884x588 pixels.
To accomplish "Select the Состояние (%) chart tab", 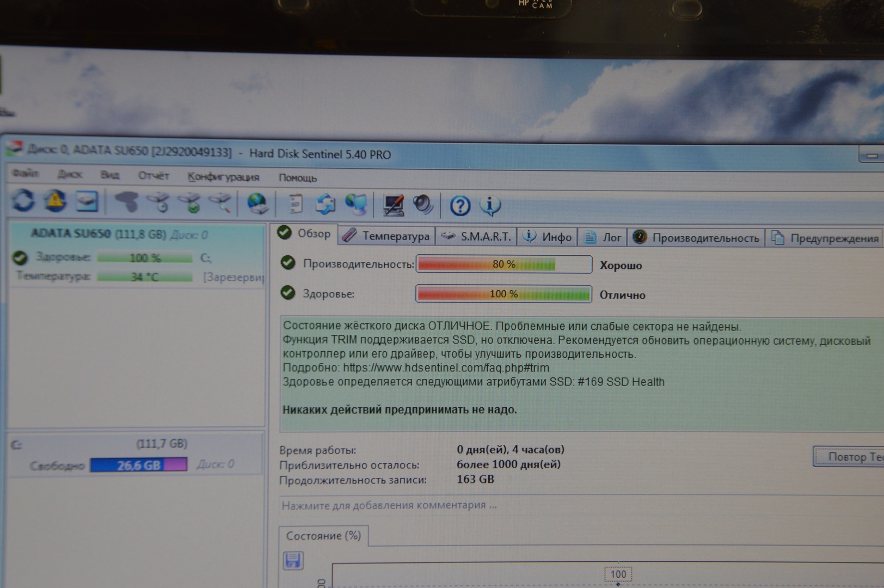I will click(324, 536).
